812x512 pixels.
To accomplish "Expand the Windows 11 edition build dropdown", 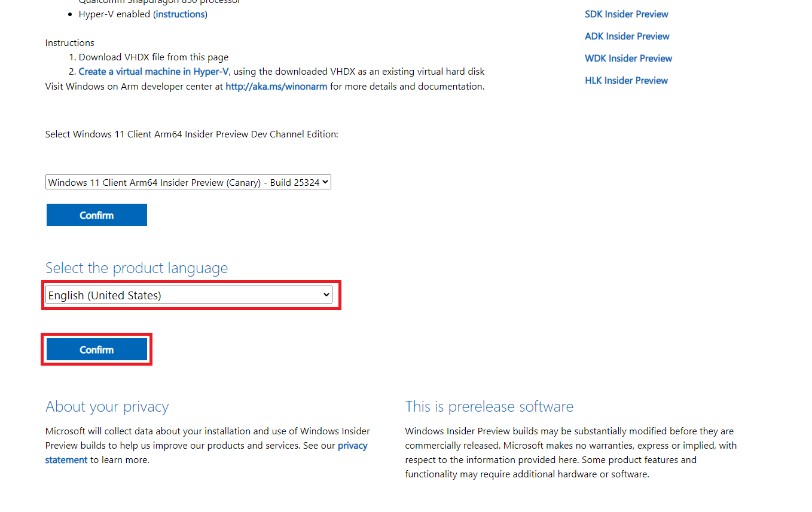I will click(x=188, y=182).
